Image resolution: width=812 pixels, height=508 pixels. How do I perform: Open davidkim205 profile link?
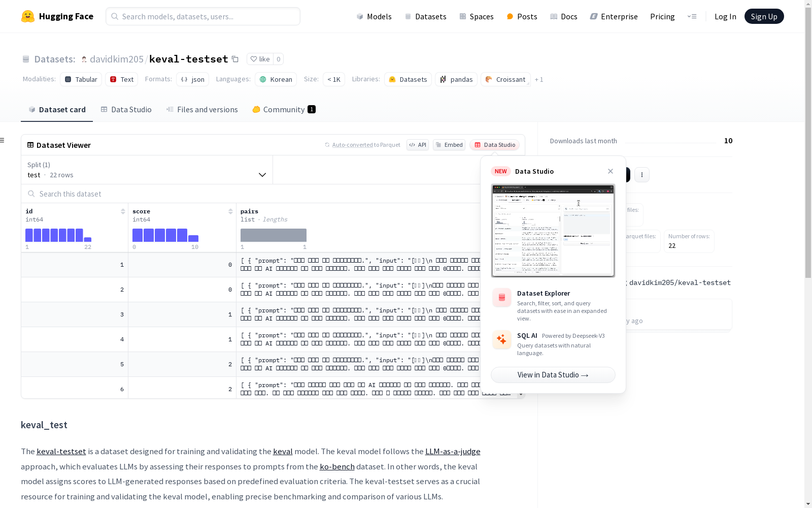pyautogui.click(x=117, y=59)
